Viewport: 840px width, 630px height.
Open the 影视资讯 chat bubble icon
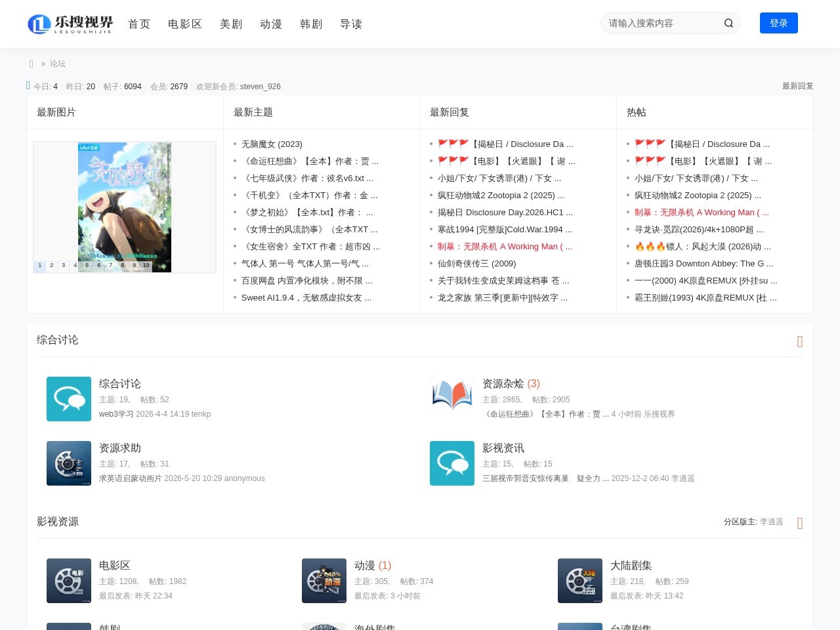452,463
